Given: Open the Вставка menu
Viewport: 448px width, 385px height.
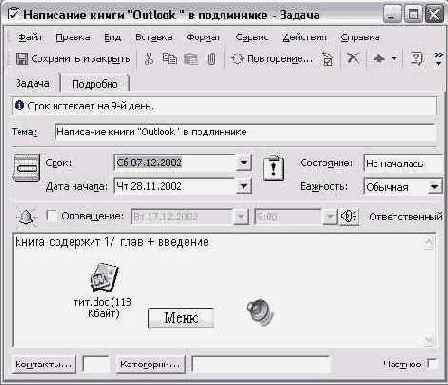Looking at the screenshot, I should click(x=154, y=37).
